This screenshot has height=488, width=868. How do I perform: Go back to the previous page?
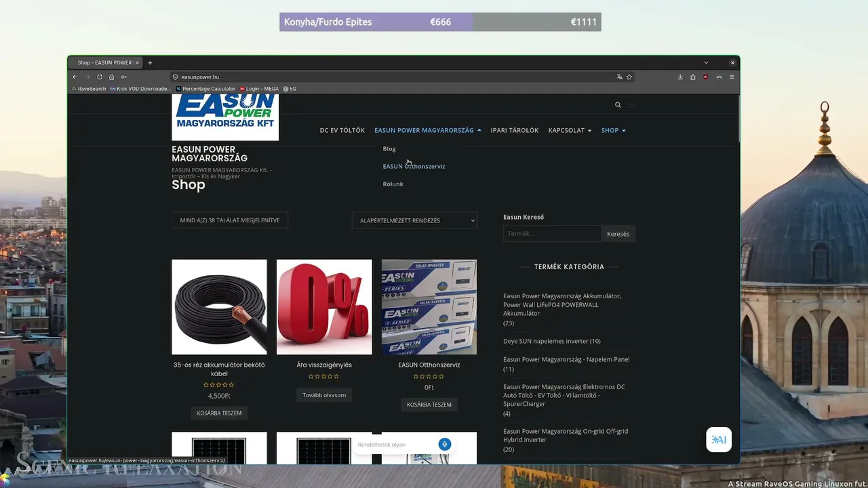[x=75, y=77]
